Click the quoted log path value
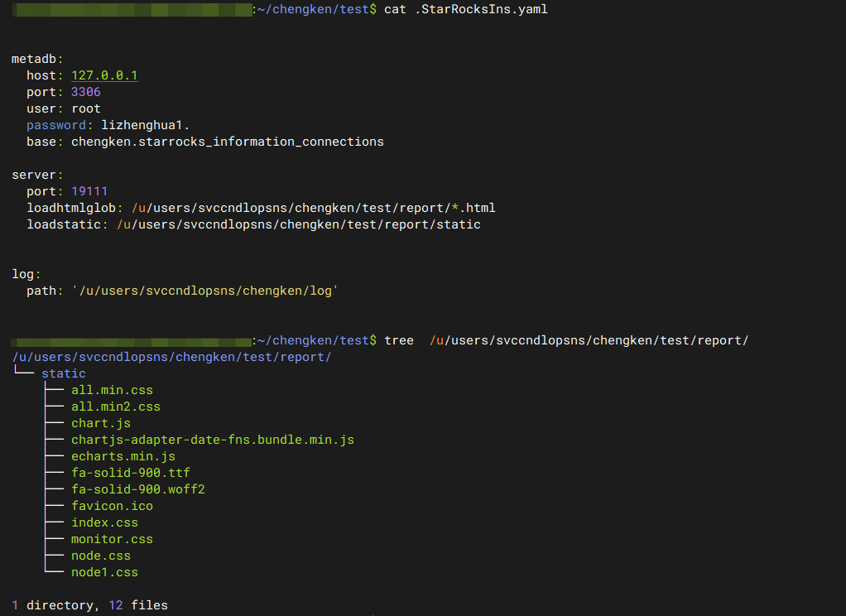The height and width of the screenshot is (616, 846). coord(205,291)
